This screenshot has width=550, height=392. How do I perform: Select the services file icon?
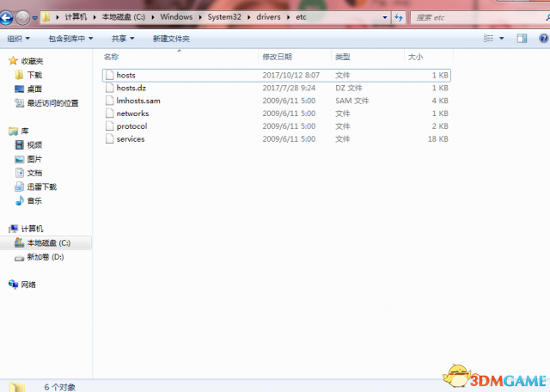tap(108, 139)
